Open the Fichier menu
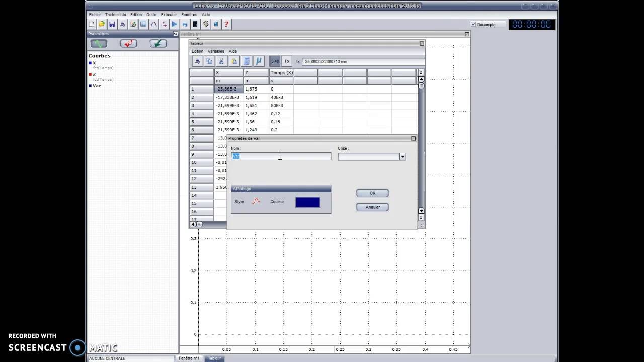The image size is (644, 362). 95,15
